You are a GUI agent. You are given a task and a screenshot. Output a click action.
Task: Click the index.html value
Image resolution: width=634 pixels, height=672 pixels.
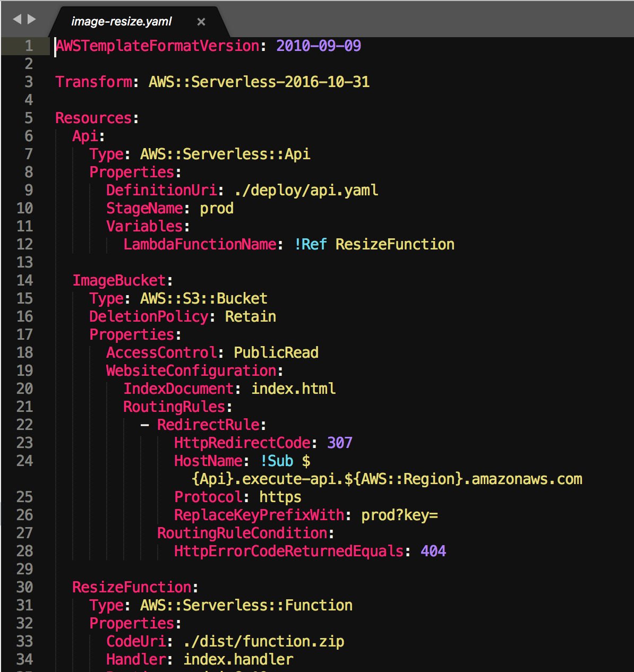293,389
